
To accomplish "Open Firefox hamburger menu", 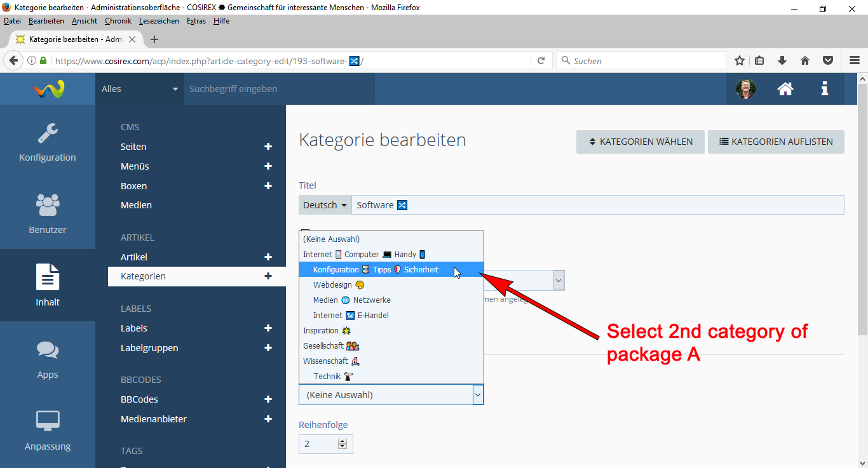I will point(855,61).
